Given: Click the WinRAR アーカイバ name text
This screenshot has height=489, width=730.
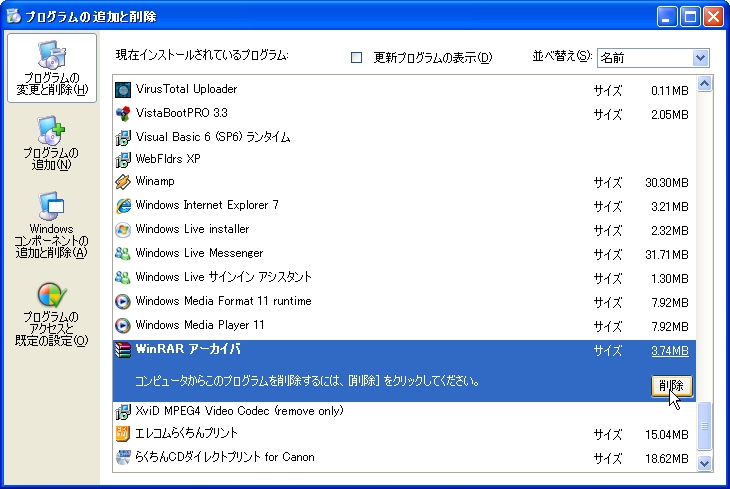Looking at the screenshot, I should [188, 349].
